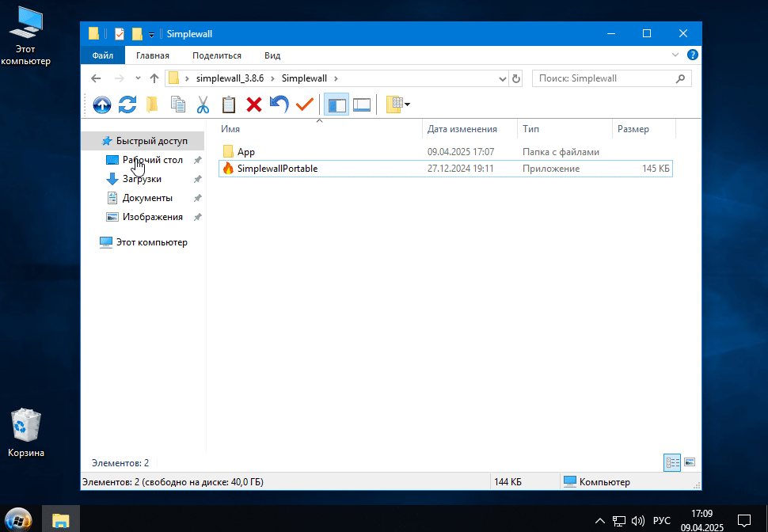The image size is (768, 532).
Task: Select Изображения in the navigation pane
Action: [x=153, y=217]
